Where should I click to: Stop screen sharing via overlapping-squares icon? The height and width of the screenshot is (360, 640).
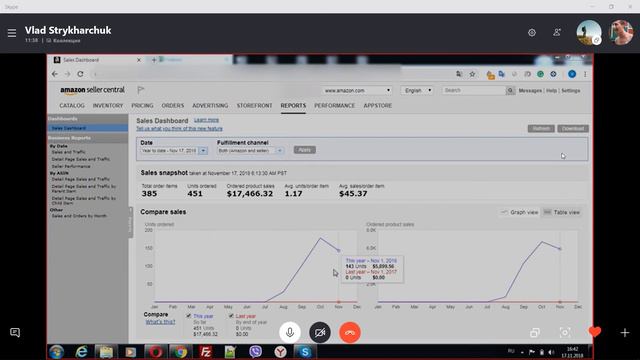click(x=535, y=333)
